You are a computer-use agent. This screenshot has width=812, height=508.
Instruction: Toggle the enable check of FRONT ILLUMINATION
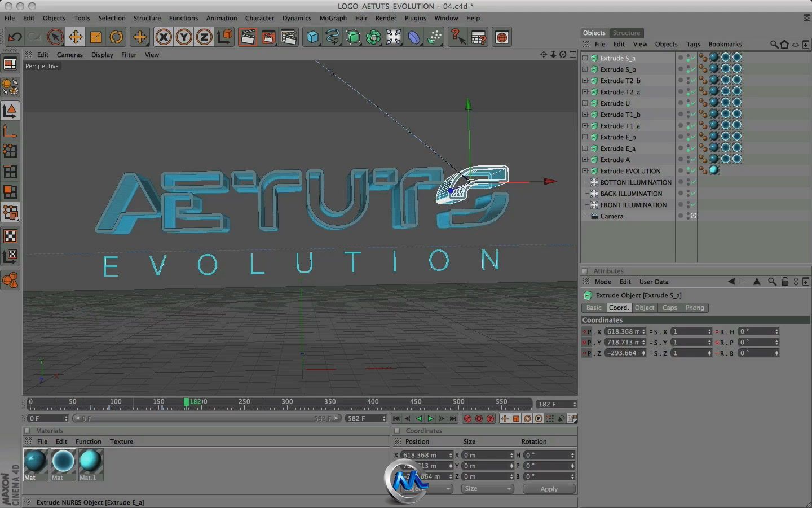(x=694, y=205)
